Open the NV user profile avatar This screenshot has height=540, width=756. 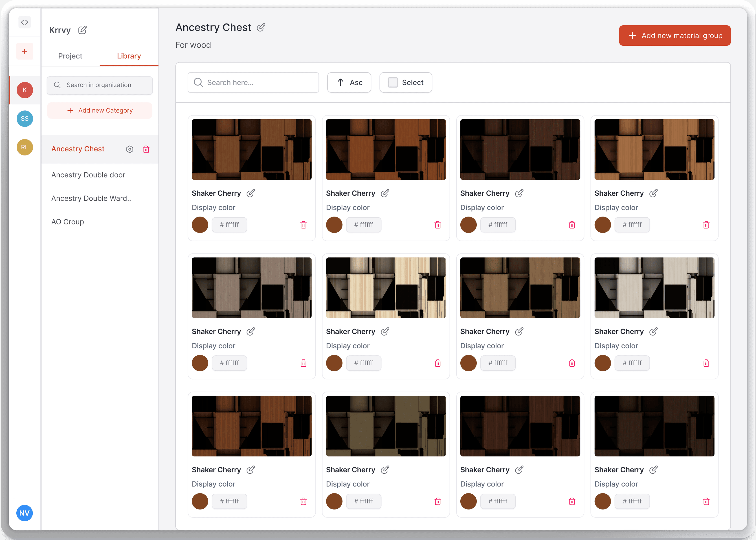[25, 513]
